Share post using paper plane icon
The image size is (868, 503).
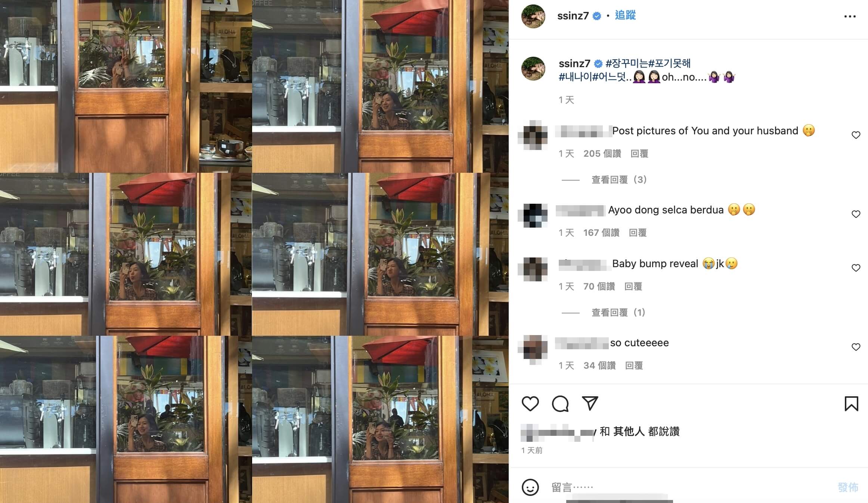pos(590,403)
